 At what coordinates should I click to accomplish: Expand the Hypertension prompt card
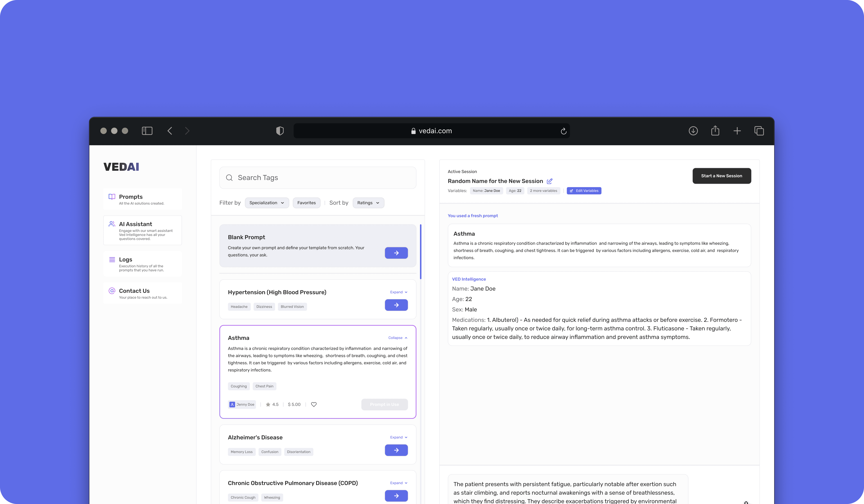click(398, 292)
